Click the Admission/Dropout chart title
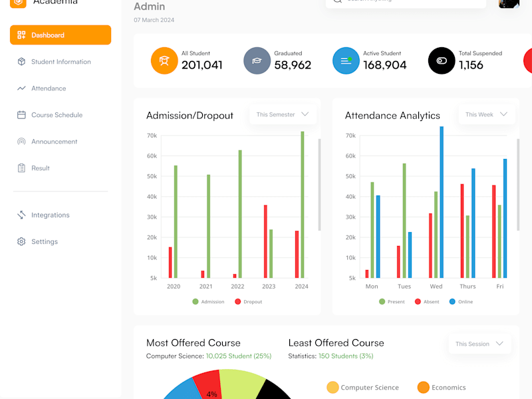532x399 pixels. pyautogui.click(x=190, y=115)
